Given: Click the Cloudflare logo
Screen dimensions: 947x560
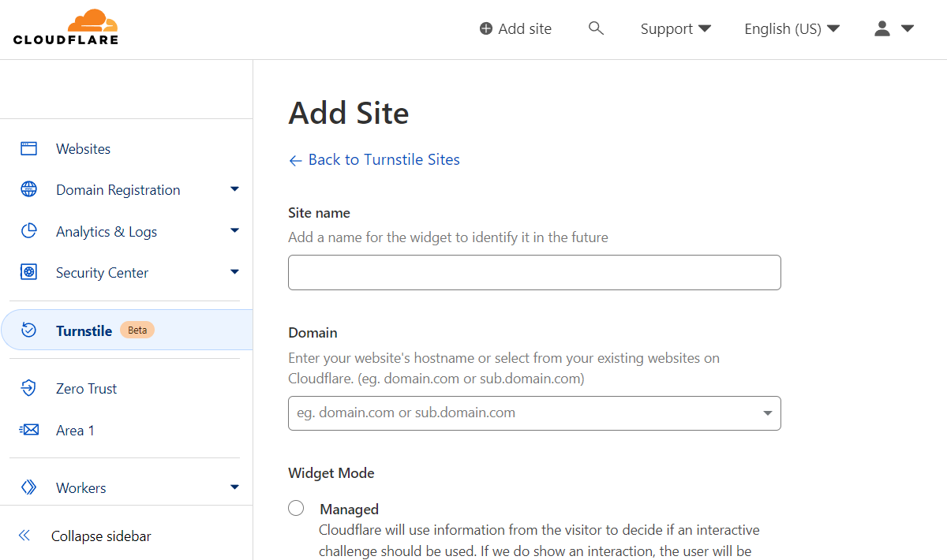Looking at the screenshot, I should click(66, 27).
